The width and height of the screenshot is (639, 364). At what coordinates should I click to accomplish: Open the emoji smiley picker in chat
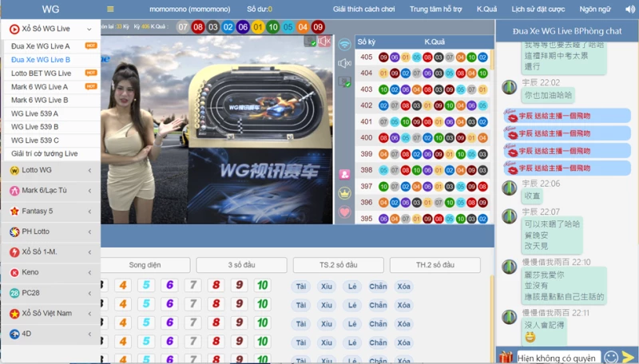coord(611,357)
